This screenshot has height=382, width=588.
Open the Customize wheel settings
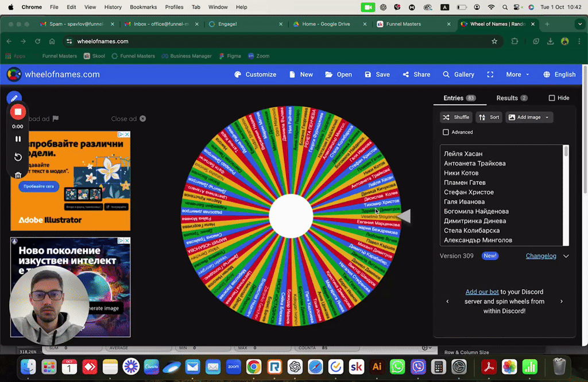pos(256,75)
